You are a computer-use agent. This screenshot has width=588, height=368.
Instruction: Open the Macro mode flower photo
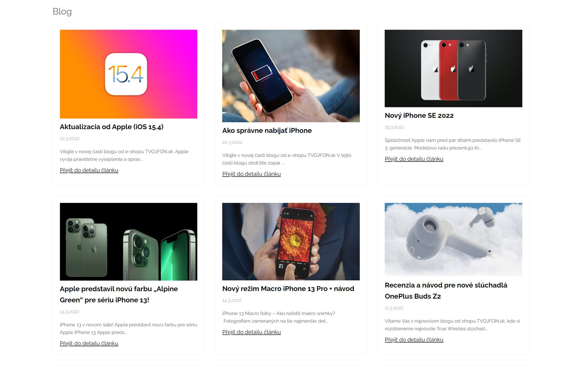point(291,241)
